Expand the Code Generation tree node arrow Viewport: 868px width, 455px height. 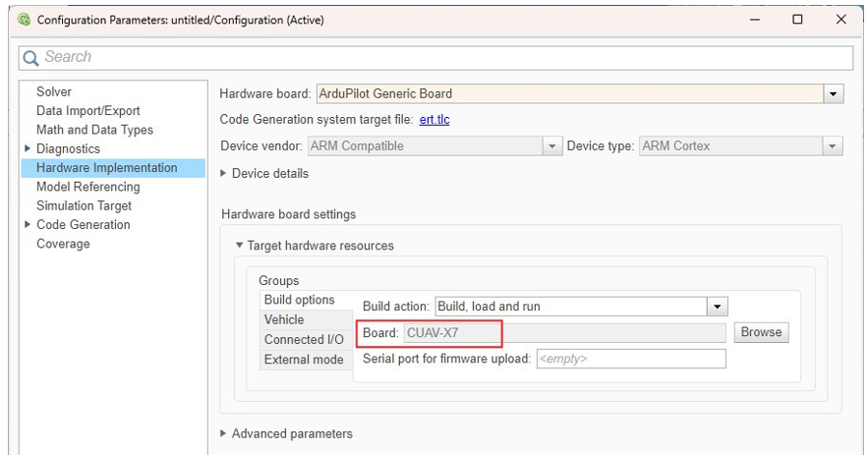(x=28, y=224)
